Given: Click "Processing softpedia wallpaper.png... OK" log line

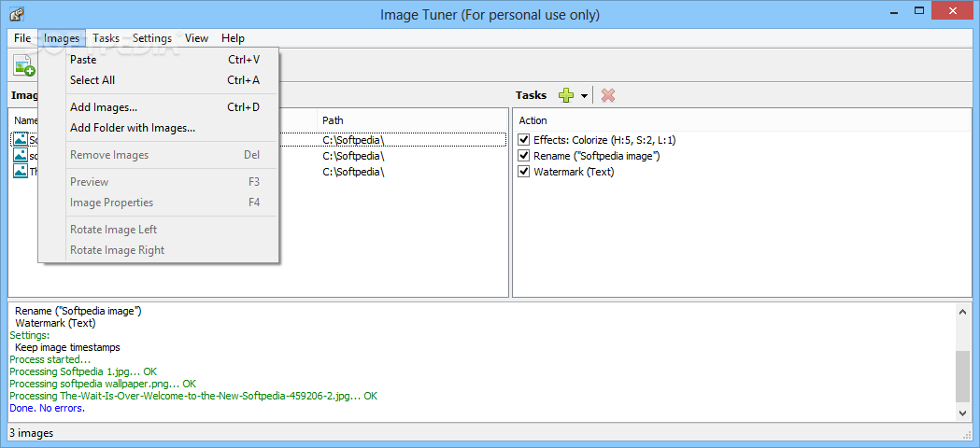Looking at the screenshot, I should point(103,384).
